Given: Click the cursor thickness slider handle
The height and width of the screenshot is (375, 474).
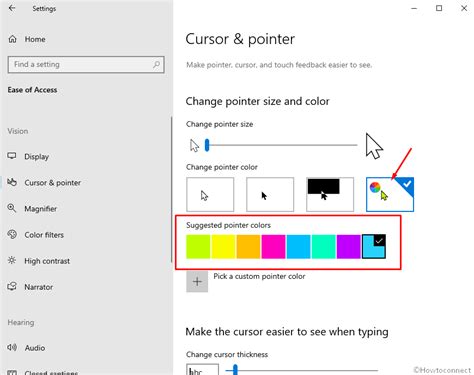Looking at the screenshot, I should tap(235, 370).
